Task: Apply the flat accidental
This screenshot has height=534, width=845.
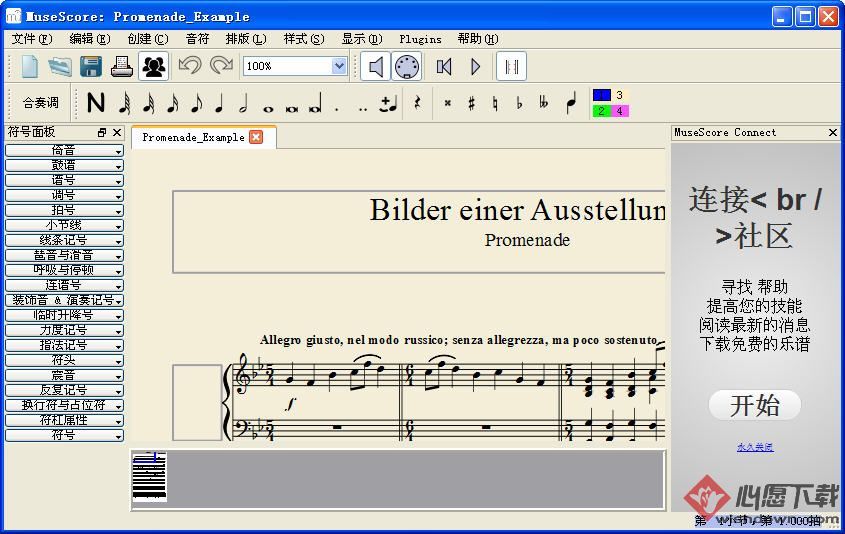Action: point(519,102)
